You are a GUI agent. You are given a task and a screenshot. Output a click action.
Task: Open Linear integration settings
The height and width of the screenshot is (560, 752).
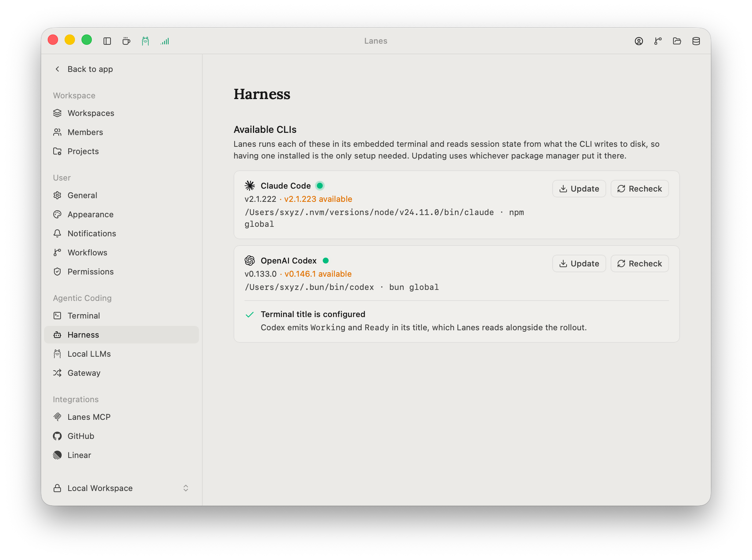pos(122,455)
